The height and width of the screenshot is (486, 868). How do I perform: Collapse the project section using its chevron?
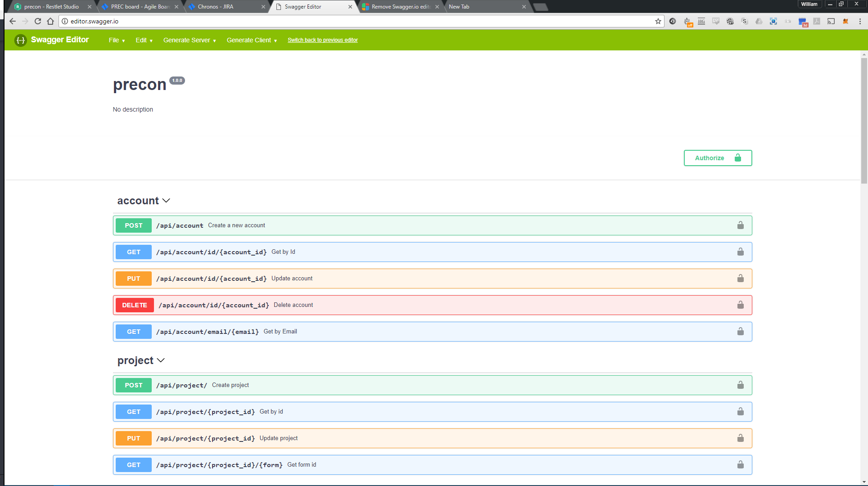point(161,360)
